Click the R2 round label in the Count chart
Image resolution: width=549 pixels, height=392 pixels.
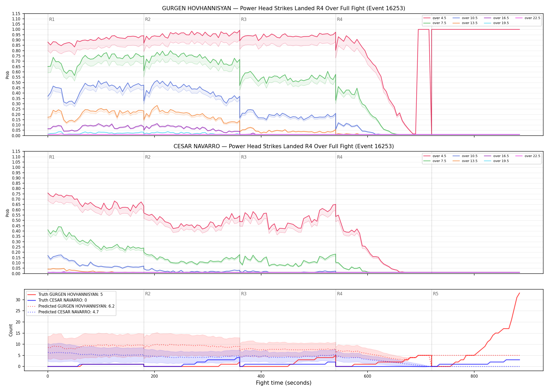pos(148,294)
